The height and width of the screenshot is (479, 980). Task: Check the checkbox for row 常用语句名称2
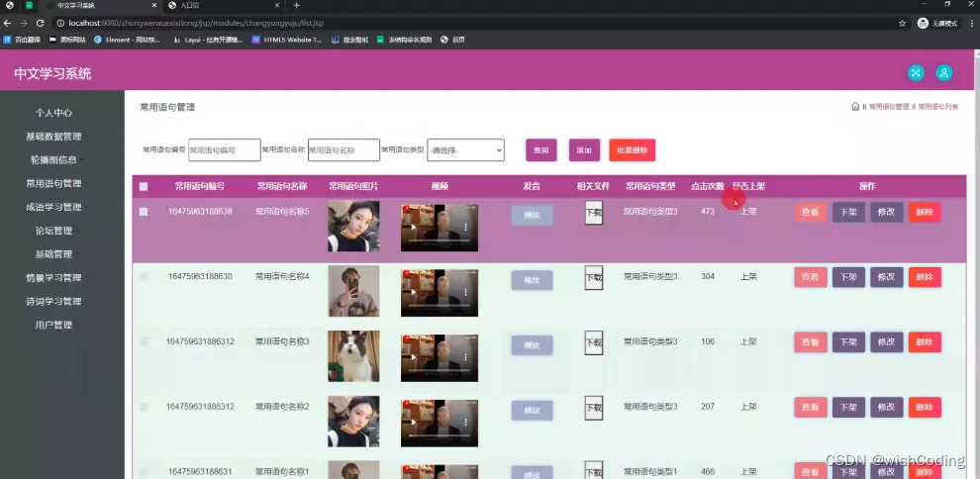tap(144, 407)
